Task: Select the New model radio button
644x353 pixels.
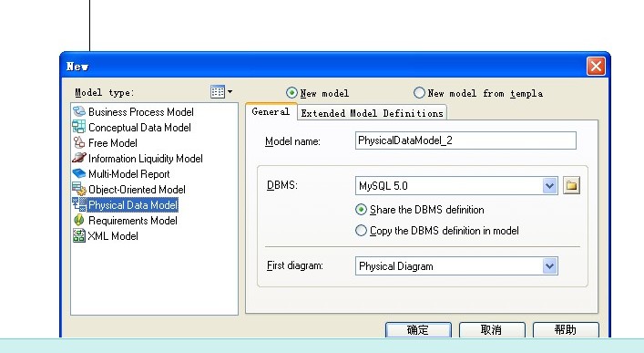Action: point(291,93)
